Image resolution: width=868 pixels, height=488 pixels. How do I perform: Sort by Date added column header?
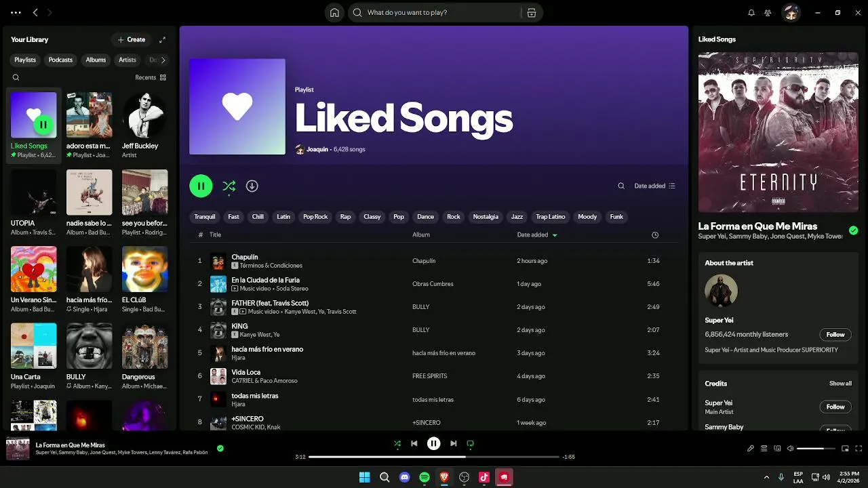coord(537,235)
